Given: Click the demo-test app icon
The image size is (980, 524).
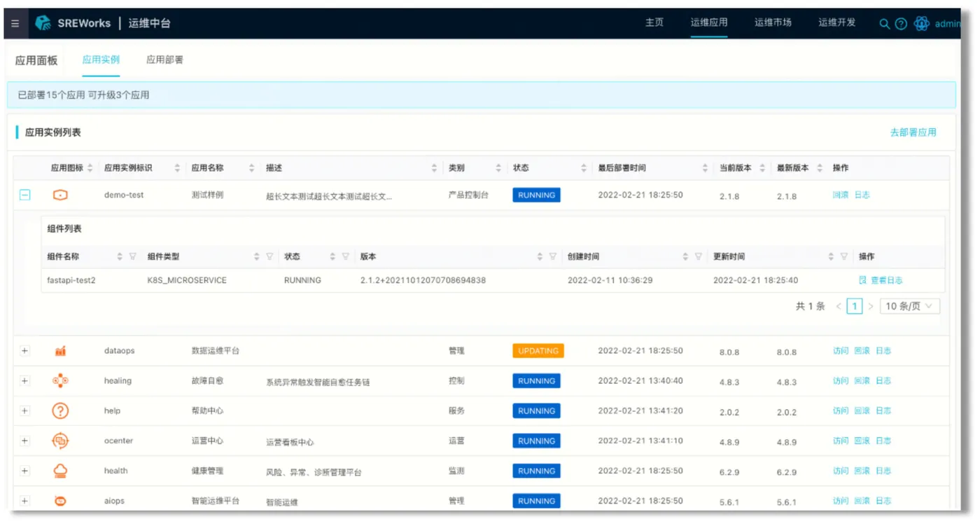Looking at the screenshot, I should click(60, 195).
